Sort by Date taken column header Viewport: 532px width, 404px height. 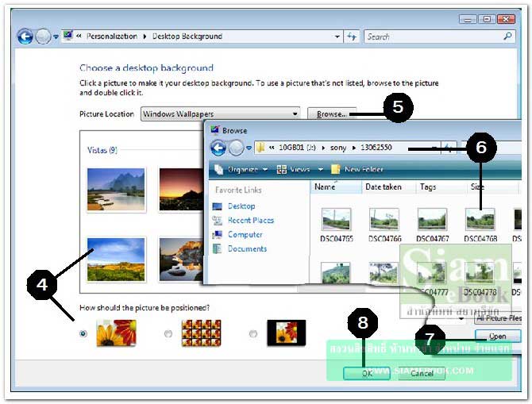[x=389, y=187]
